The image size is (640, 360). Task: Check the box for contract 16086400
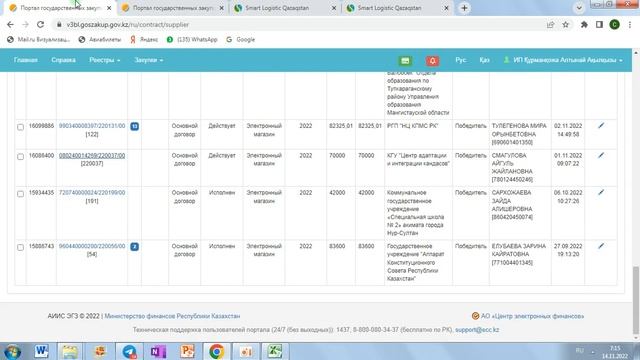[20, 157]
